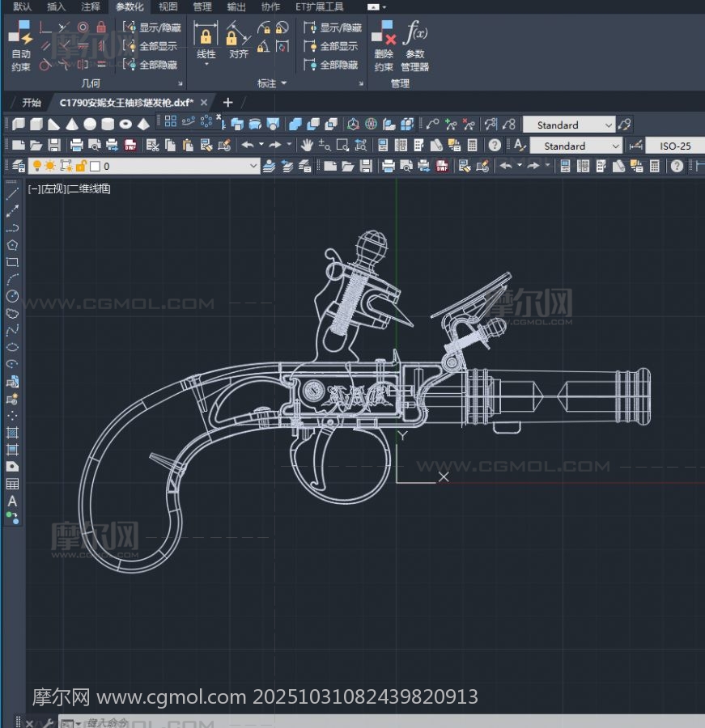Click the Pan hand icon
The height and width of the screenshot is (728, 705).
click(307, 146)
